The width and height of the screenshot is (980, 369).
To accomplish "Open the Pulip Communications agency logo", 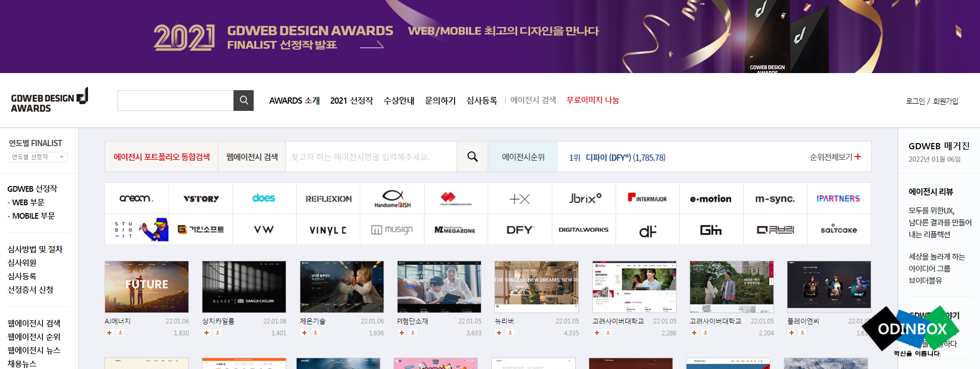I will pos(456,198).
